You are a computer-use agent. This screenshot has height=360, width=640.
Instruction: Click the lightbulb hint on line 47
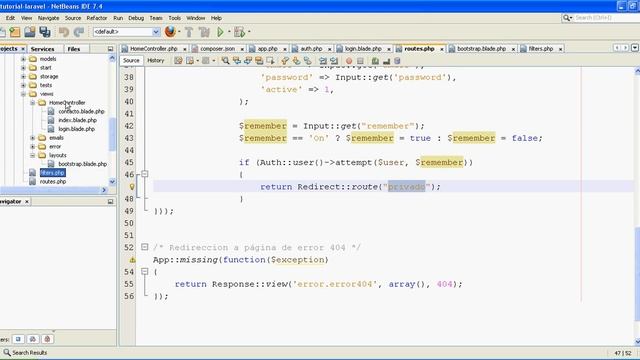coord(132,187)
